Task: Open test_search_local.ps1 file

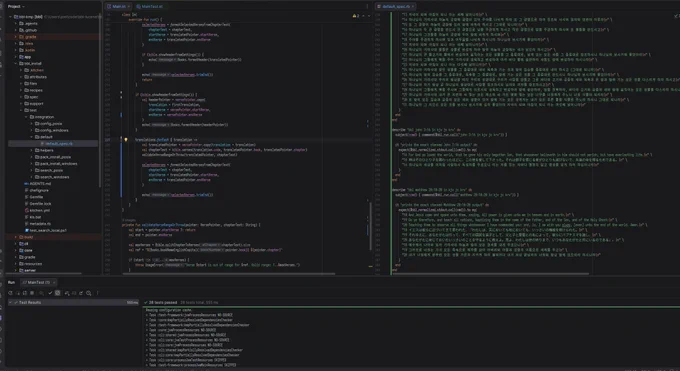Action: point(46,230)
